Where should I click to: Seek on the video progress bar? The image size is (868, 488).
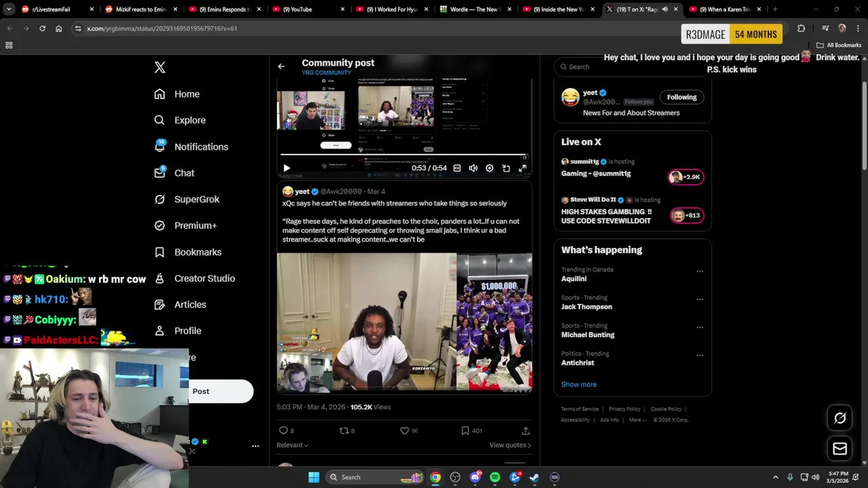click(403, 155)
